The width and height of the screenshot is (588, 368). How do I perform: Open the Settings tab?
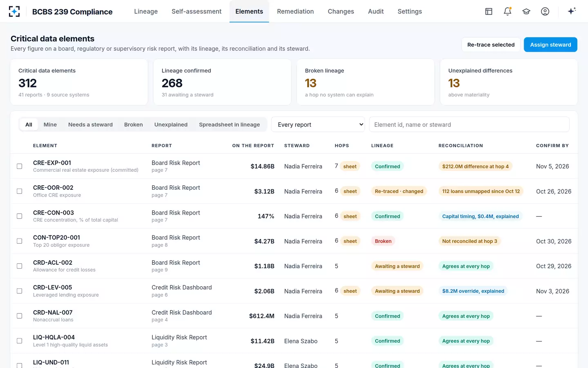[x=410, y=11]
